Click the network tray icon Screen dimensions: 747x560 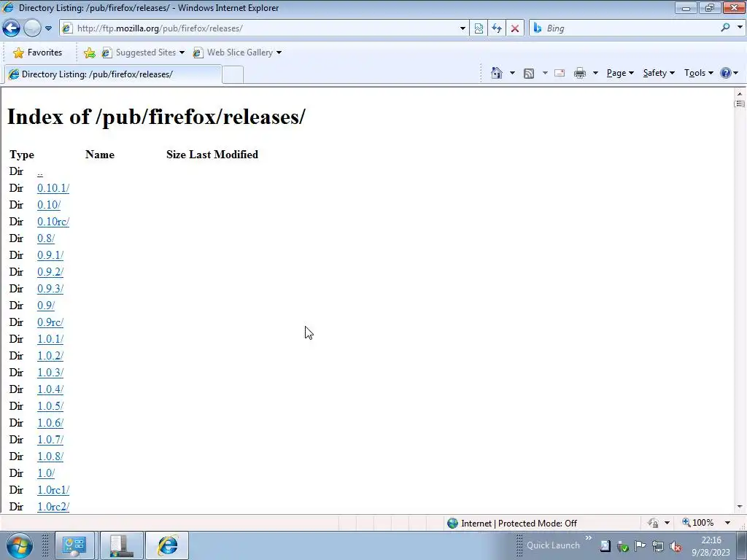(x=658, y=546)
